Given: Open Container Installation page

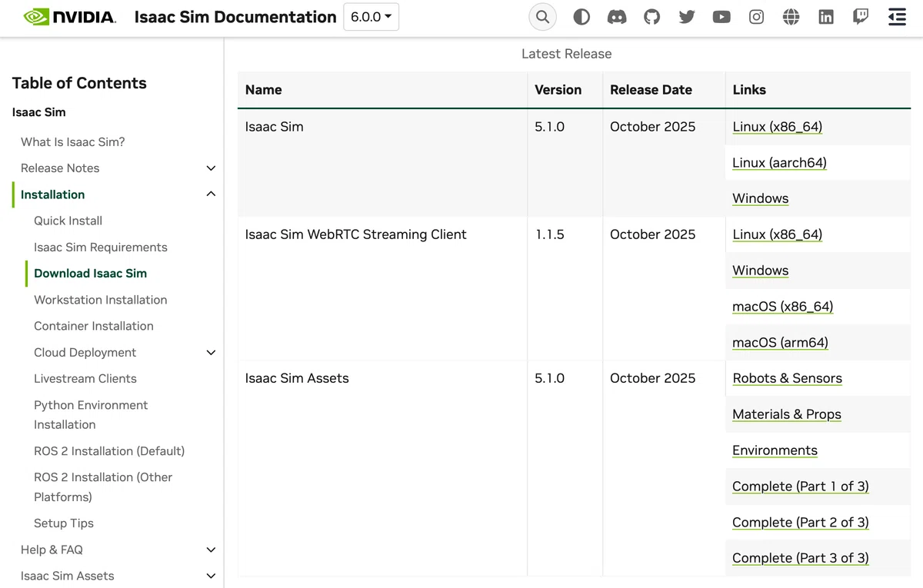Looking at the screenshot, I should pos(94,326).
